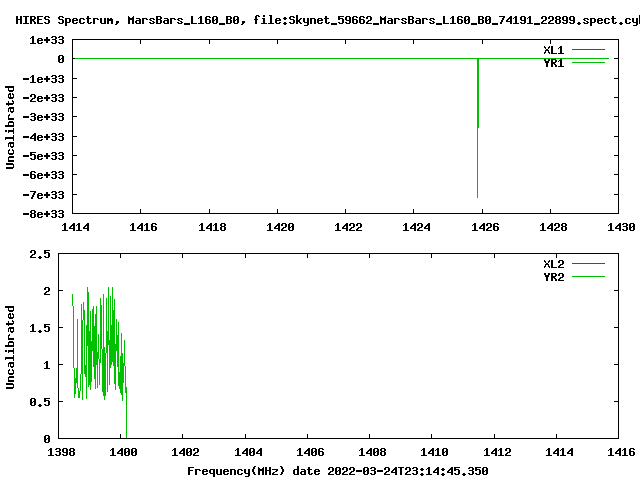
Task: Click the 1e+33 y-axis tick label
Action: [x=47, y=40]
